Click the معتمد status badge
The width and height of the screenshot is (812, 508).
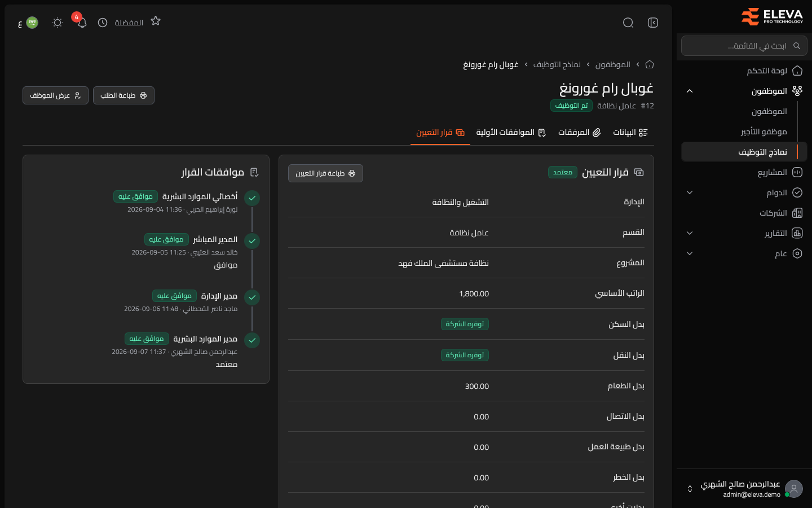[563, 172]
